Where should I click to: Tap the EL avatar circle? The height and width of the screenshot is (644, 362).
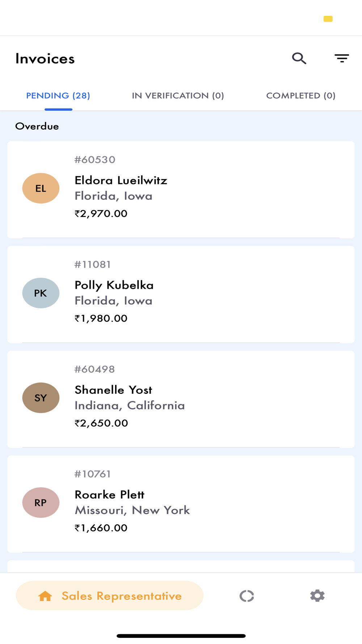pyautogui.click(x=41, y=188)
